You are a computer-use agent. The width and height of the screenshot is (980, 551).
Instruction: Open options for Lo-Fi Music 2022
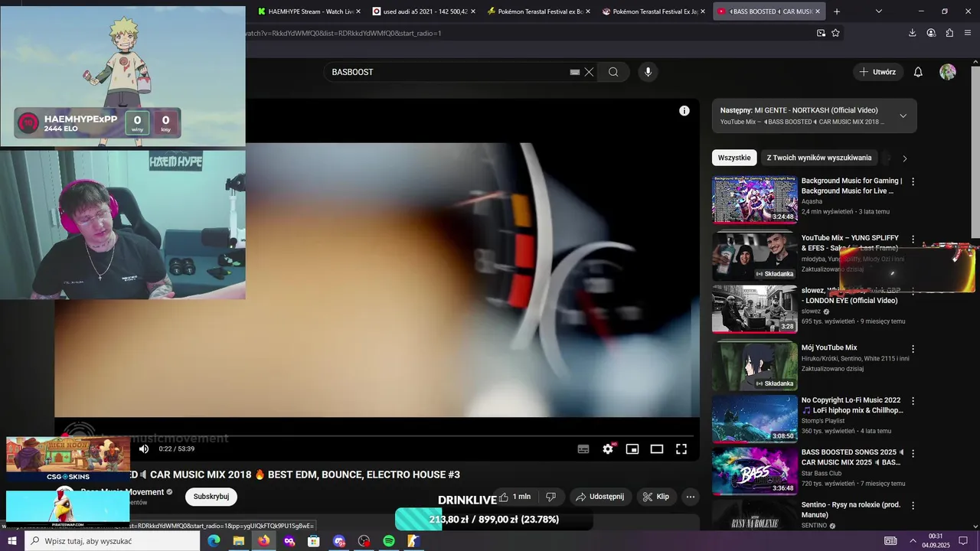(x=912, y=401)
